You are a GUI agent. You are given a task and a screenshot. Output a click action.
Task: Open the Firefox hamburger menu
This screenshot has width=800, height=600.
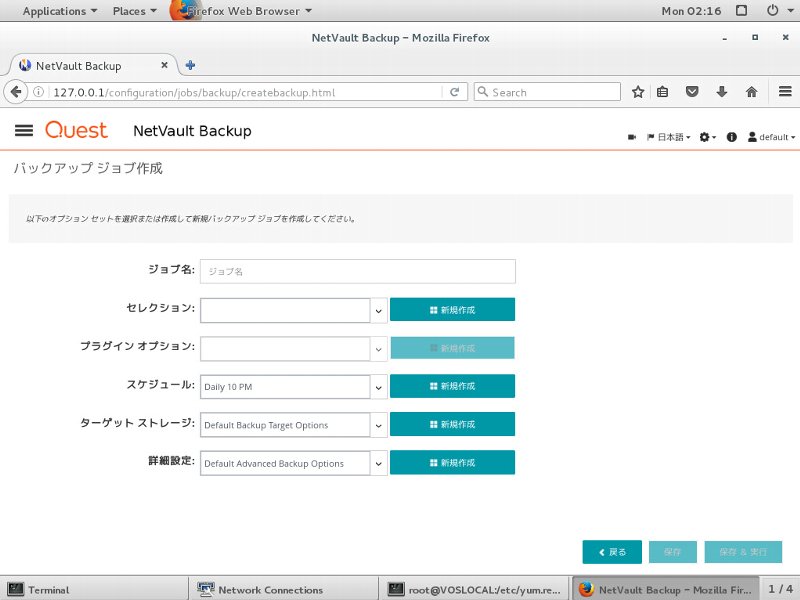point(785,92)
